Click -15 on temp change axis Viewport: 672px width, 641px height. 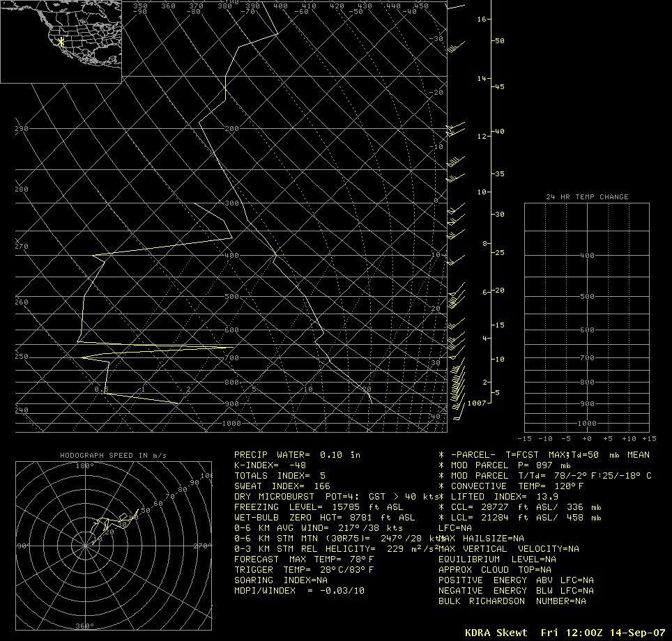525,439
